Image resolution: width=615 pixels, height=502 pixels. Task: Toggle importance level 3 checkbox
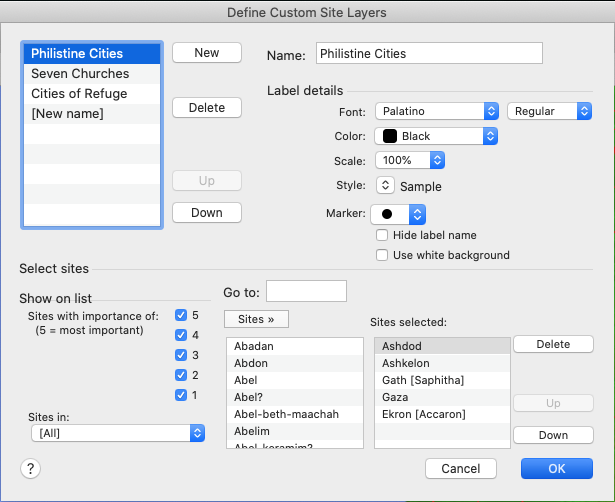click(181, 355)
